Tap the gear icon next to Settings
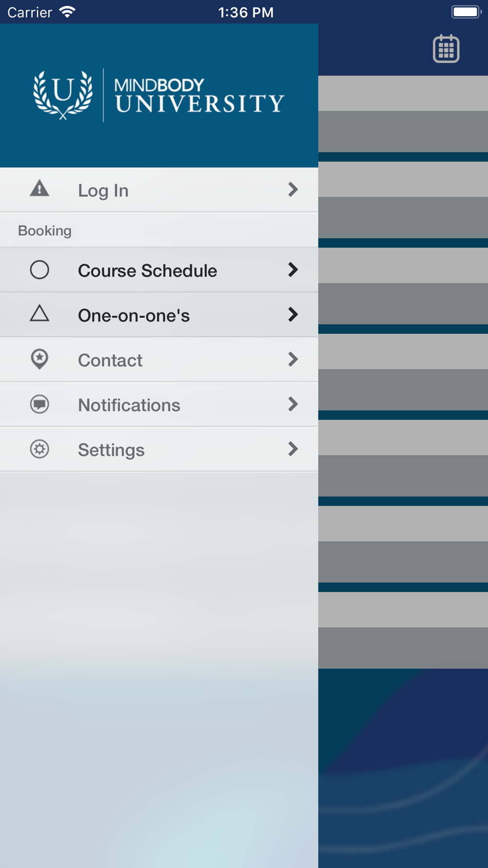 (40, 449)
